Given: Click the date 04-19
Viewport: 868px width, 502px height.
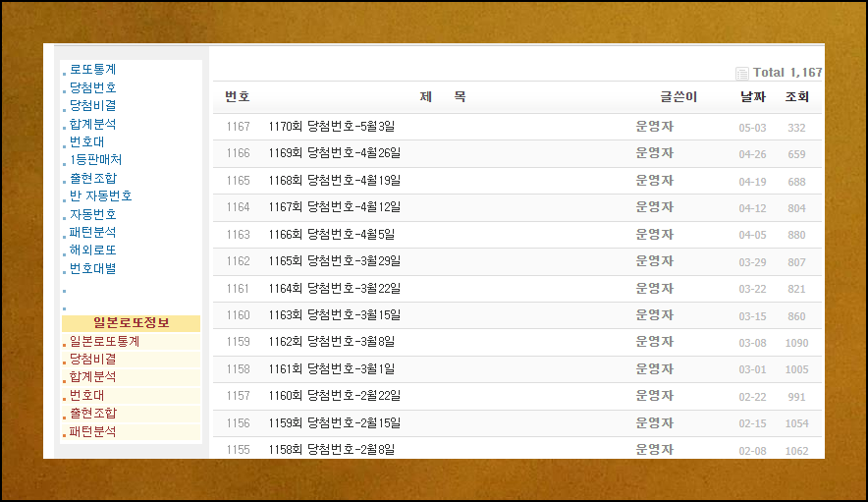Looking at the screenshot, I should coord(753,182).
